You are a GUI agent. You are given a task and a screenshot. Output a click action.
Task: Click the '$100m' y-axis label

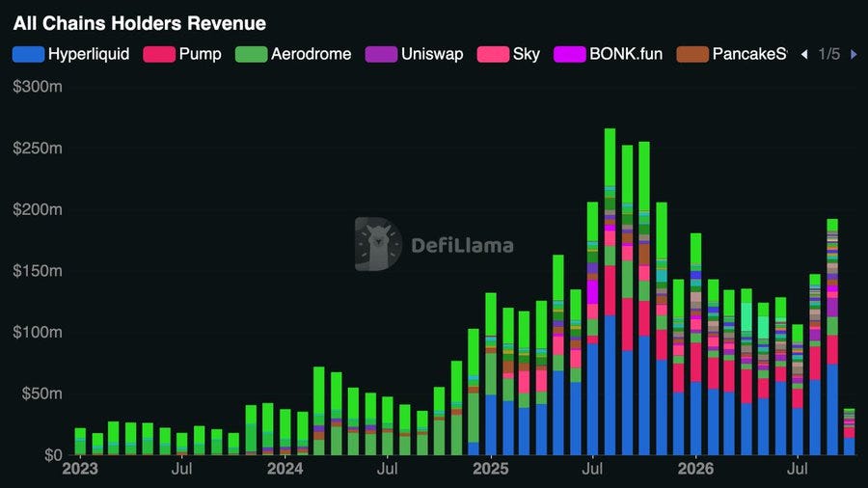tap(38, 333)
